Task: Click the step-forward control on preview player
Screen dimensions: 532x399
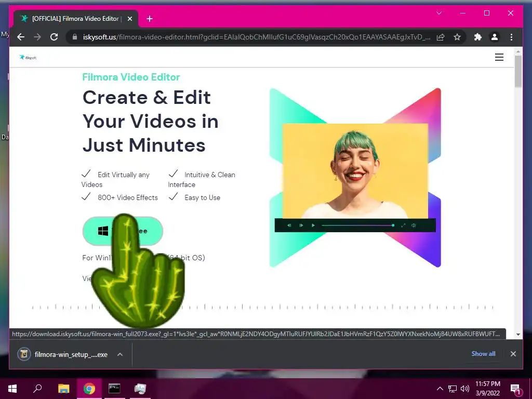Action: (x=301, y=225)
